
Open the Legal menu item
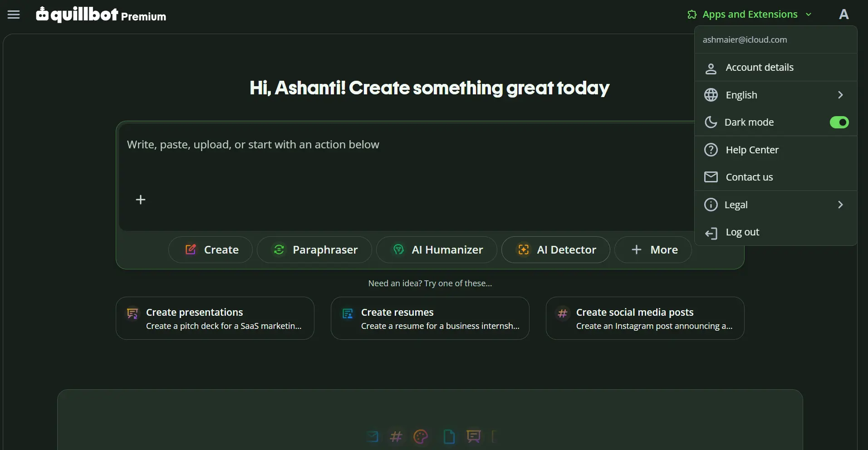point(776,205)
